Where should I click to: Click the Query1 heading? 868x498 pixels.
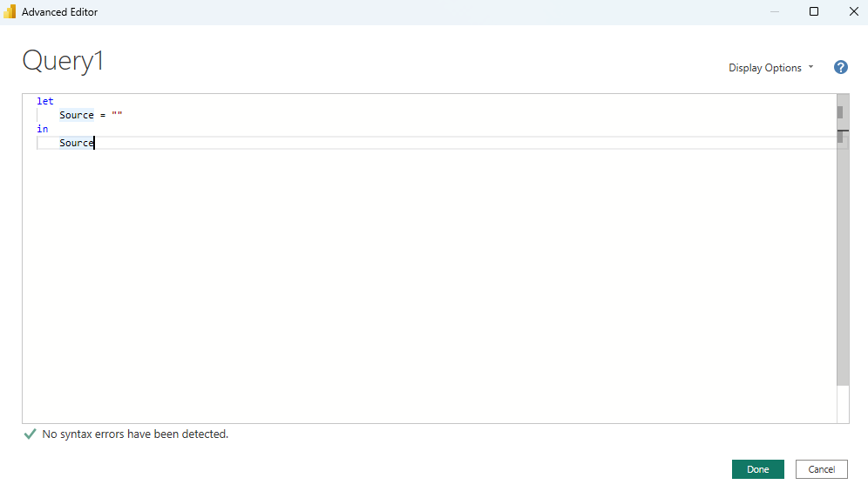(x=63, y=60)
